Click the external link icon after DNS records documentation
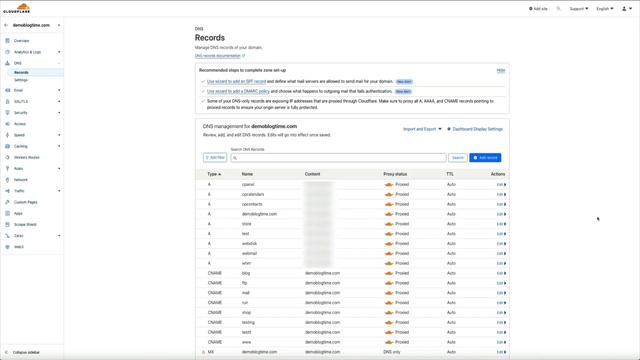 tap(244, 56)
